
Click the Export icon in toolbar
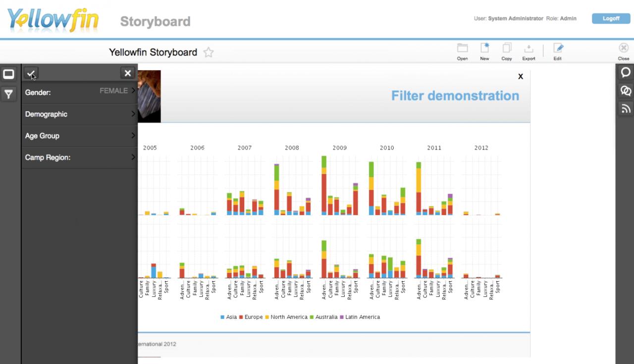[x=528, y=49]
